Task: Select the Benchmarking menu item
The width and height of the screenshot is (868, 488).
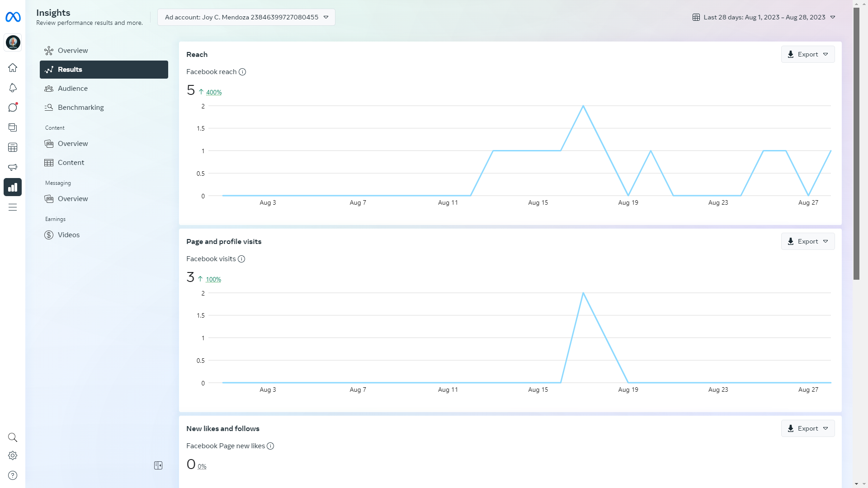Action: point(80,108)
